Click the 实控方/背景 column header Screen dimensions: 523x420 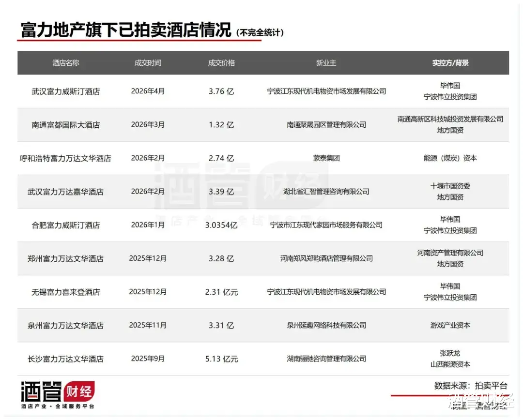(x=450, y=63)
